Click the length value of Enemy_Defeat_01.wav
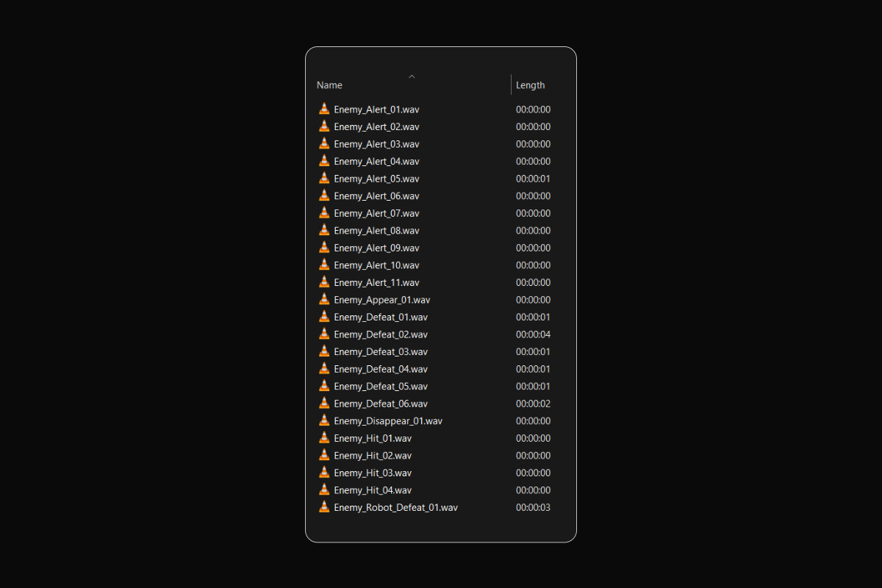The image size is (882, 588). tap(533, 318)
